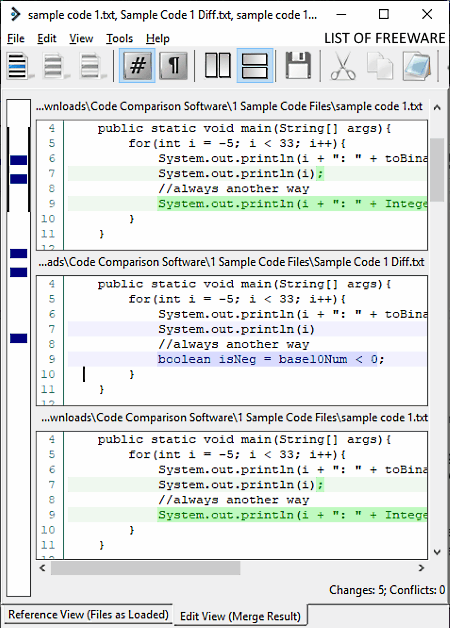Select Edit View (Merge Result) tab
The height and width of the screenshot is (628, 450).
(240, 616)
